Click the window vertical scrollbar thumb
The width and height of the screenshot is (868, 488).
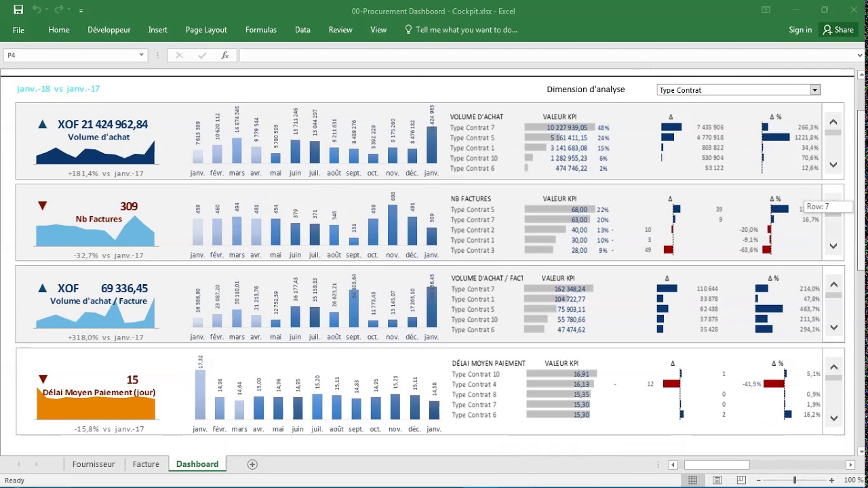tap(861, 190)
